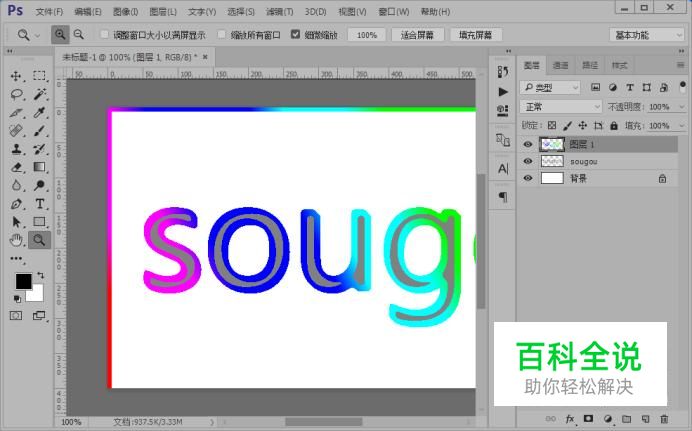Create a new layer group

pos(627,419)
